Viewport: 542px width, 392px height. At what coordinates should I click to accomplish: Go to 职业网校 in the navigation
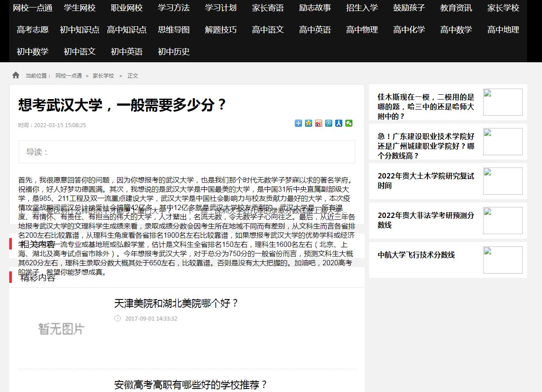pyautogui.click(x=127, y=8)
